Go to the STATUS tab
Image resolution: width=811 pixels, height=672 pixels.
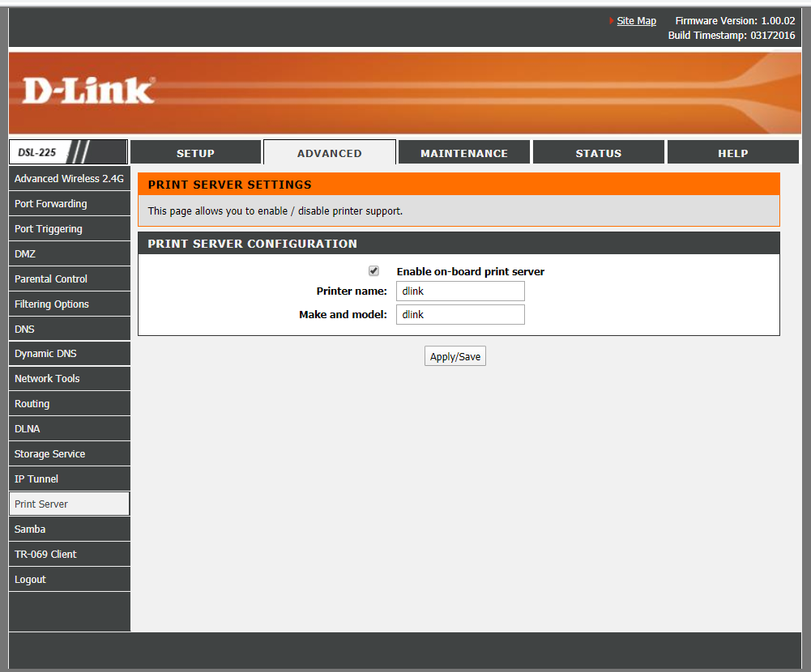[599, 153]
